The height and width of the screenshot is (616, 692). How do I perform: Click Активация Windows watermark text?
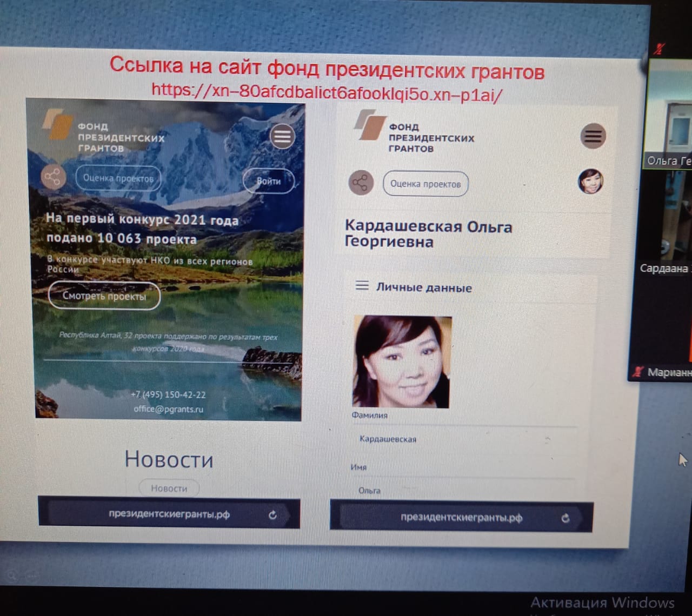click(602, 602)
